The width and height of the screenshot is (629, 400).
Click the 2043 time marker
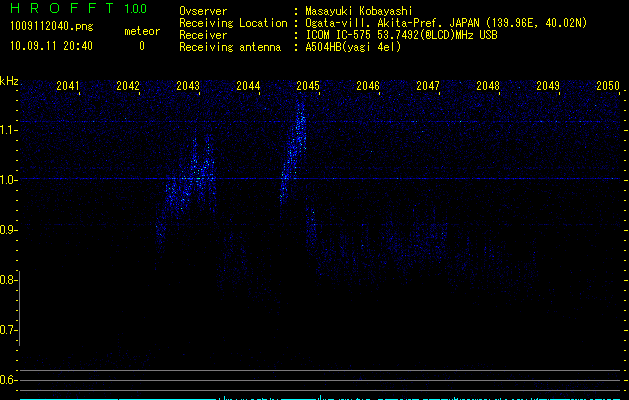(188, 85)
